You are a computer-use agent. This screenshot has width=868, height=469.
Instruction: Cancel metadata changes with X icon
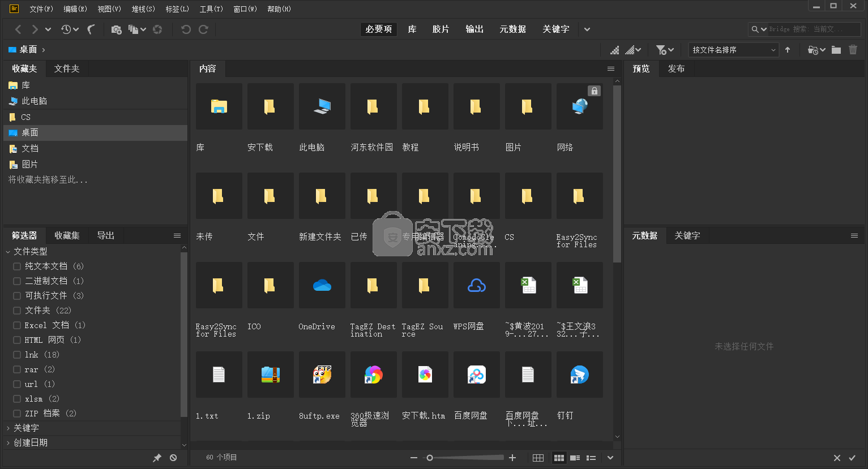click(x=837, y=458)
